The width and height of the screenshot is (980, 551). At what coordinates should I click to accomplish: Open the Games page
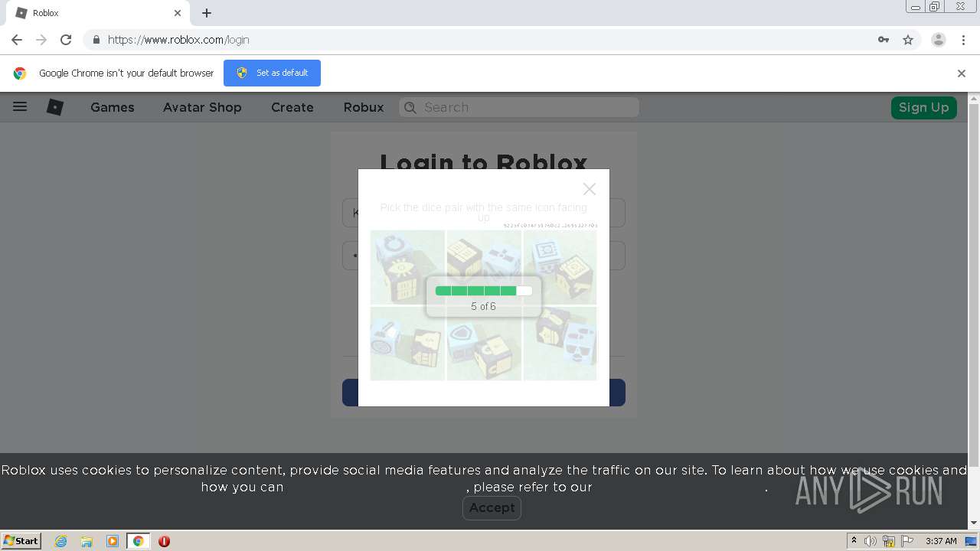point(113,107)
